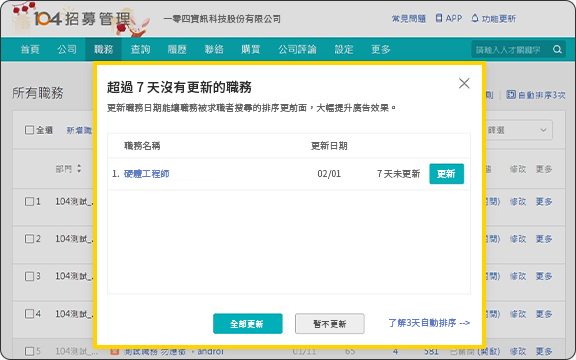Open the 硬體工程師 job link
The height and width of the screenshot is (360, 576).
(x=147, y=174)
